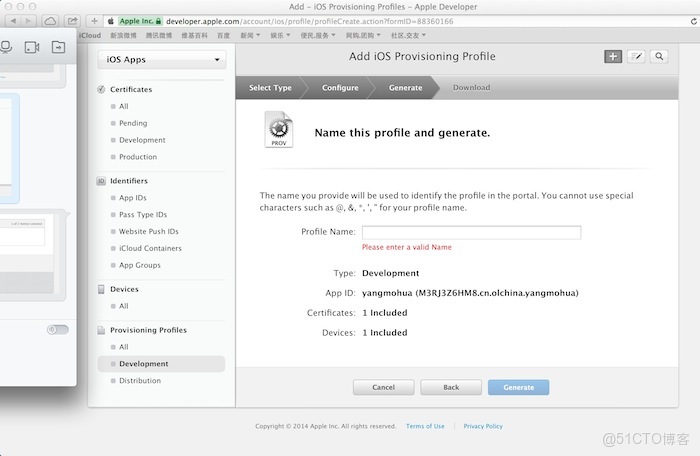Go to the Configure step
Screen dimensions: 700x456
click(340, 88)
